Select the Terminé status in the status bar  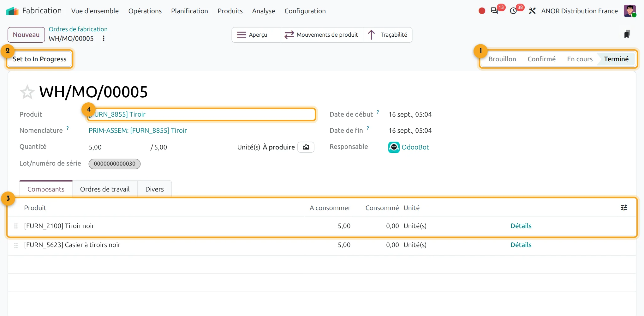pos(616,59)
